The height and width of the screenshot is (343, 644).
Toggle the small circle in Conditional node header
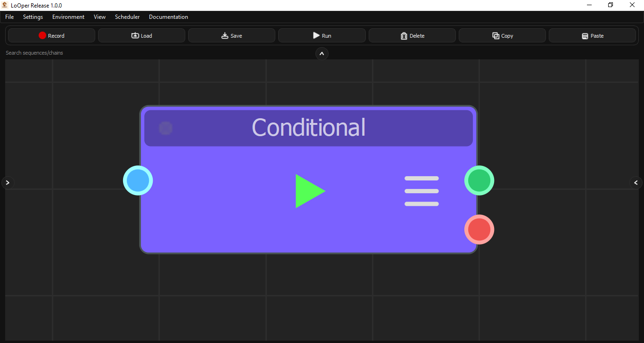[165, 128]
